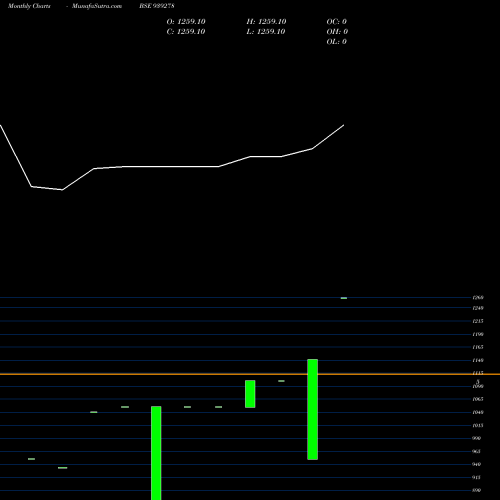Click the small green tick at the 1260 level
Image resolution: width=500 pixels, height=500 pixels.
(x=344, y=298)
